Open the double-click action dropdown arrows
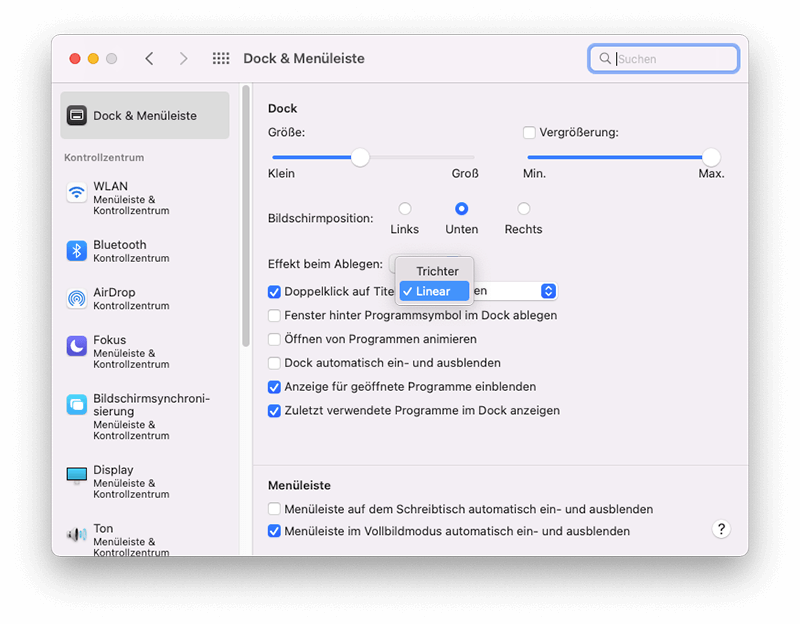The image size is (800, 624). tap(548, 291)
